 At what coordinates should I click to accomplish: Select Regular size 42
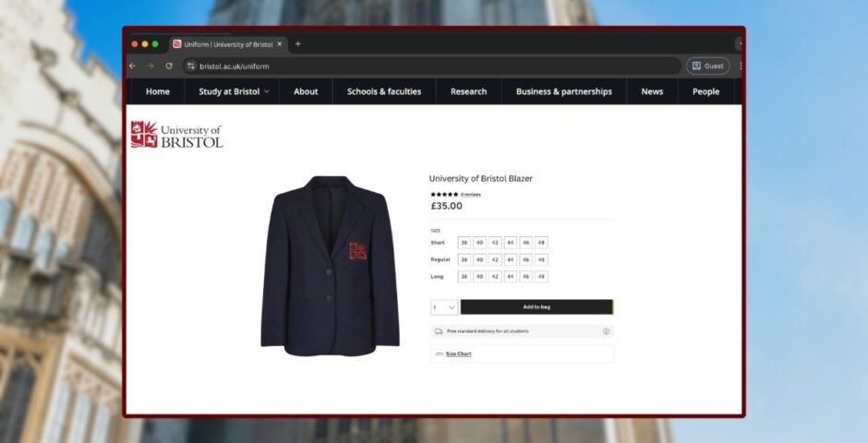495,259
